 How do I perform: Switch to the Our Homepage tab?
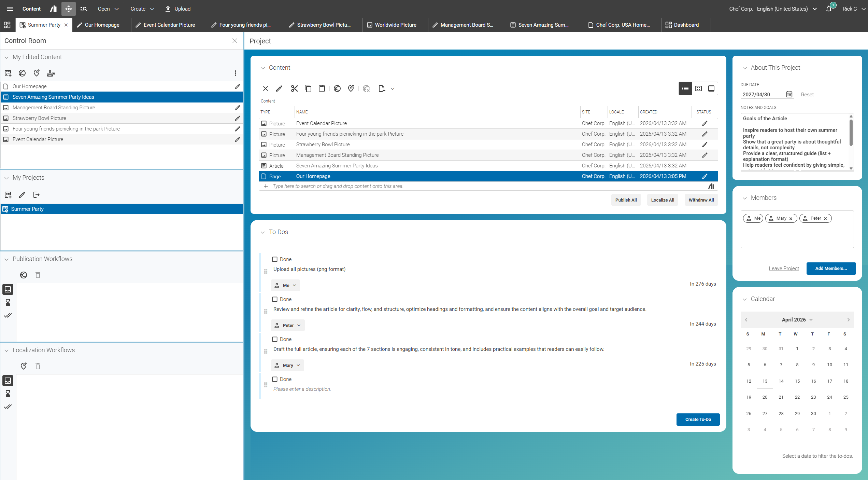tap(102, 25)
